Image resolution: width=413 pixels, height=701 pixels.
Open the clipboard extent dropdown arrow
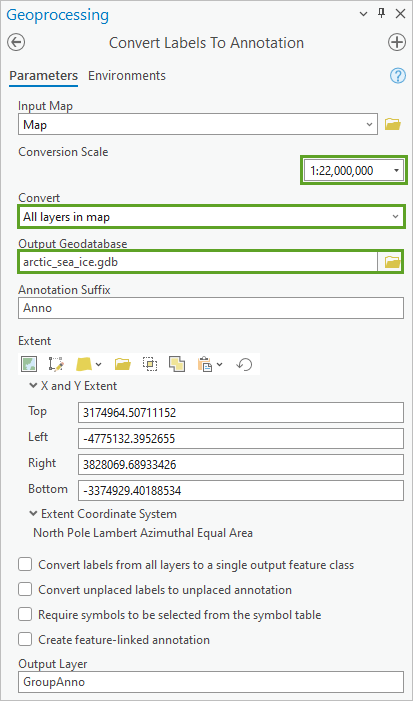click(x=219, y=365)
